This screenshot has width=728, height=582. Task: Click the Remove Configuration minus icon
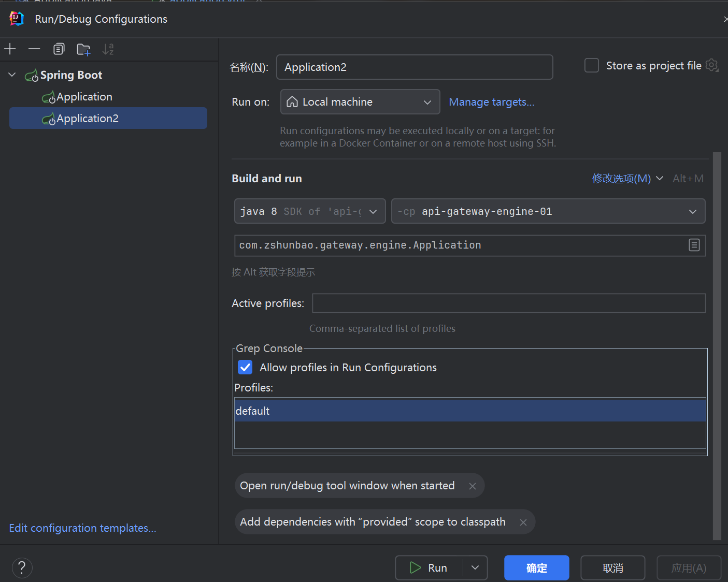34,49
